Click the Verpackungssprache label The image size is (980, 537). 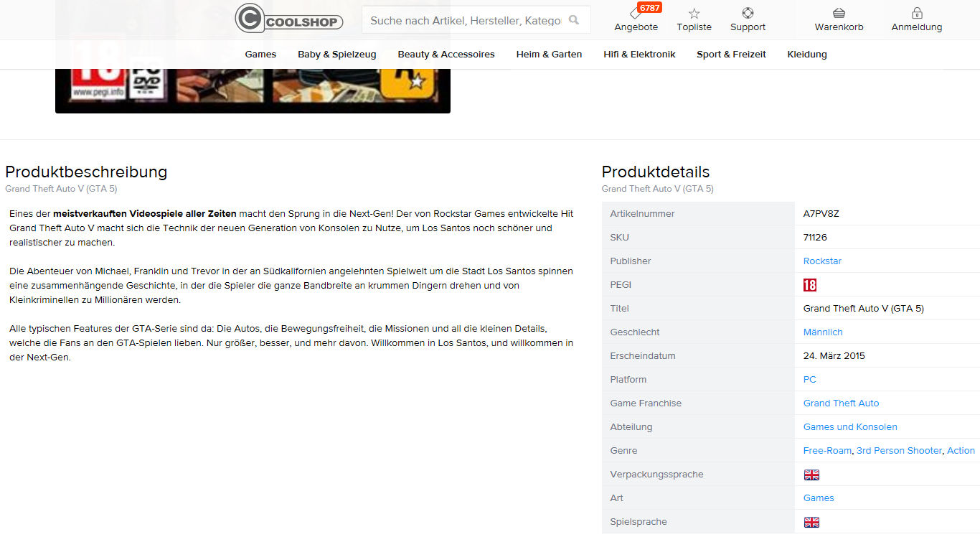point(656,475)
